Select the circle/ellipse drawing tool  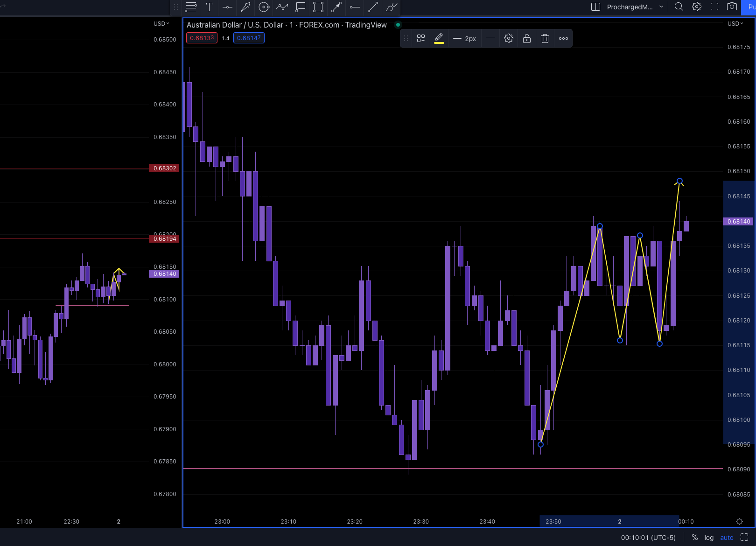click(x=264, y=7)
